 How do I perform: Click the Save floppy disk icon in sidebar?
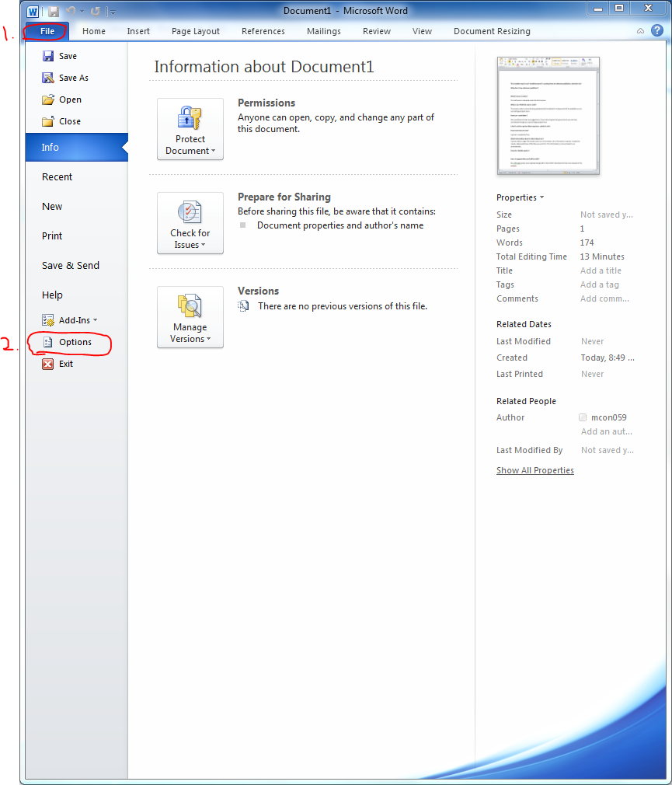point(48,56)
